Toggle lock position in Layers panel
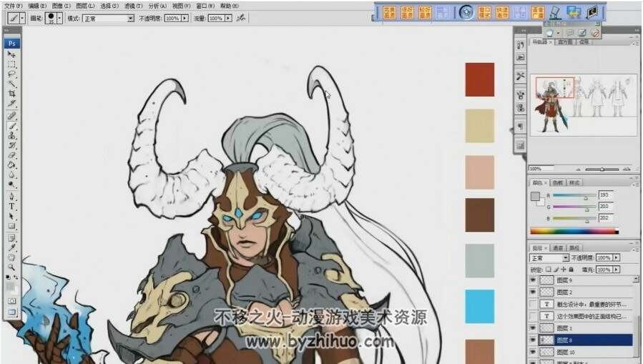The width and height of the screenshot is (643, 364). [x=564, y=270]
